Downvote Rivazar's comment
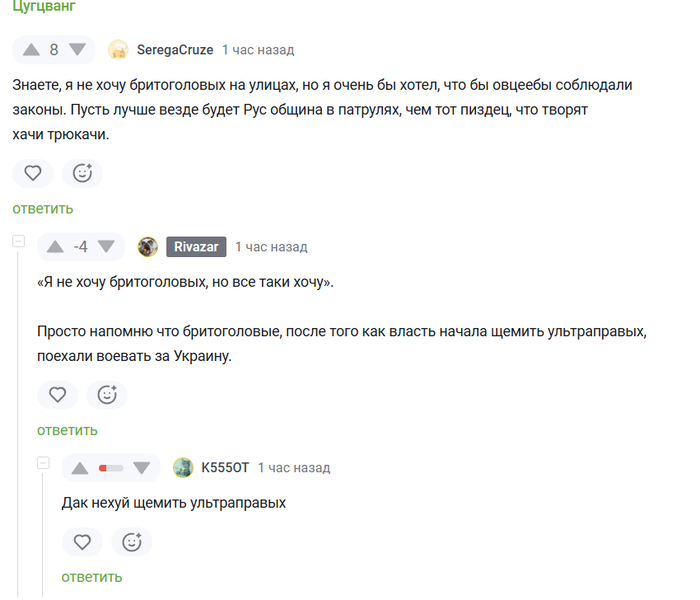The height and width of the screenshot is (600, 700). [106, 247]
